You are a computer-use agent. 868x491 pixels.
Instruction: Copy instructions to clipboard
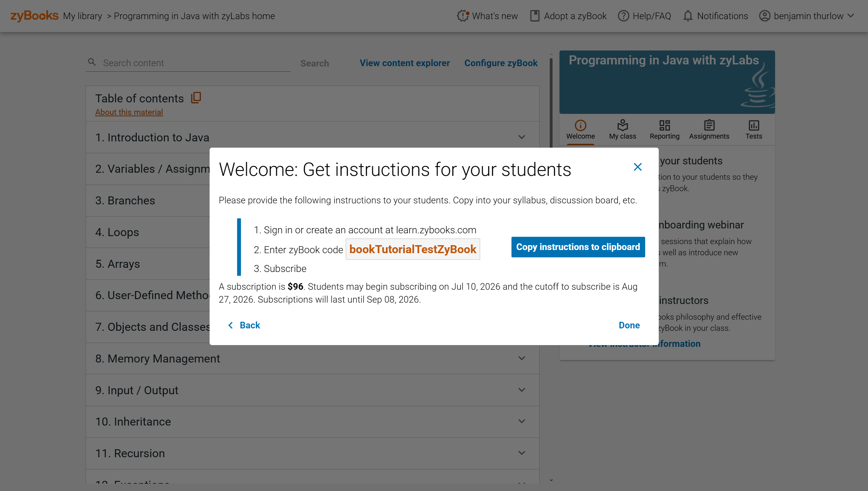click(x=578, y=247)
